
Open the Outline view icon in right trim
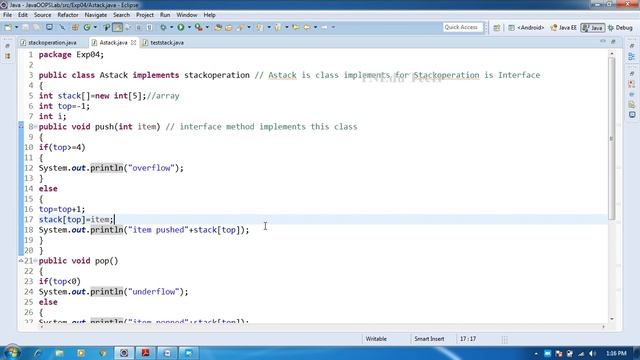tap(631, 56)
